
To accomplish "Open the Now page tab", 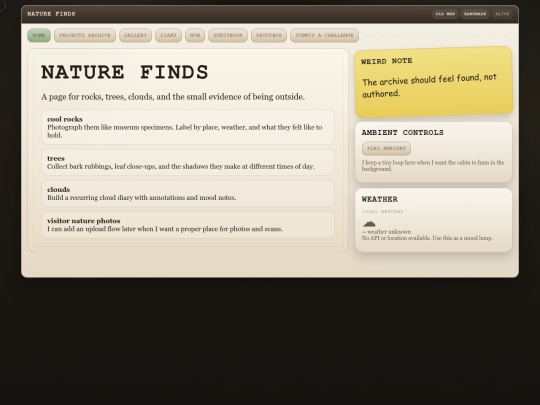I will click(195, 35).
